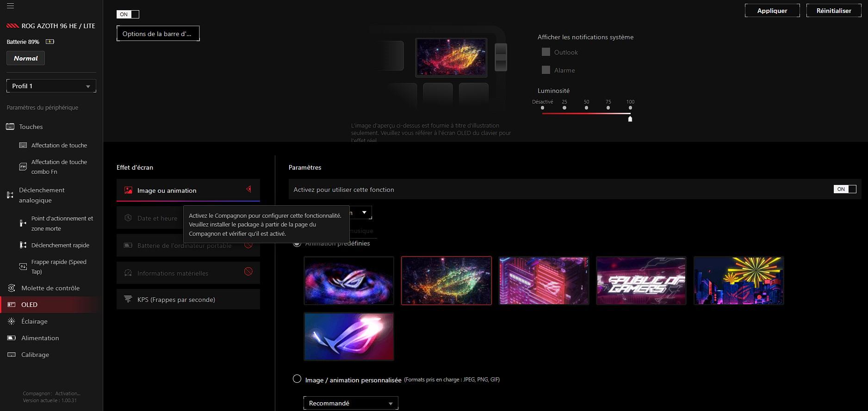Toggle the OLED ON switch at top
The width and height of the screenshot is (868, 411).
click(x=128, y=14)
